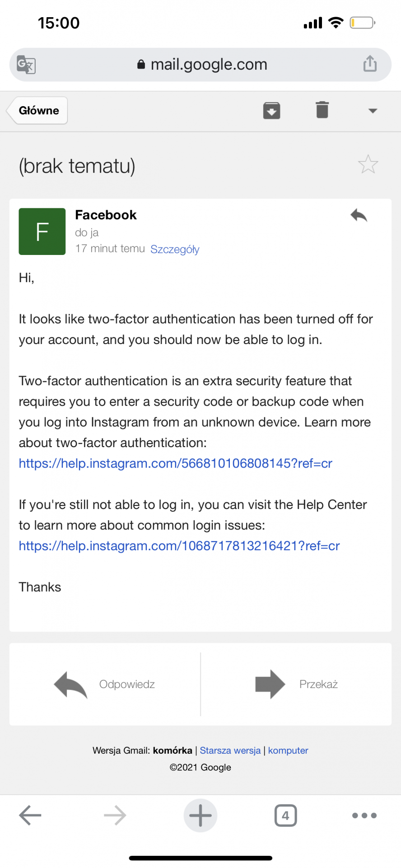The image size is (401, 868).
Task: Show sender details via Szczegóły
Action: [175, 250]
